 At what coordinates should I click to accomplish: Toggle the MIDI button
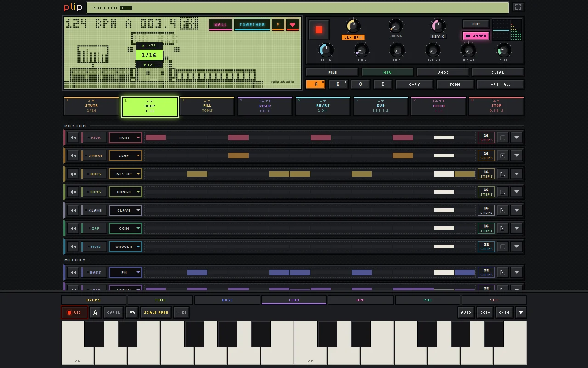[182, 312]
